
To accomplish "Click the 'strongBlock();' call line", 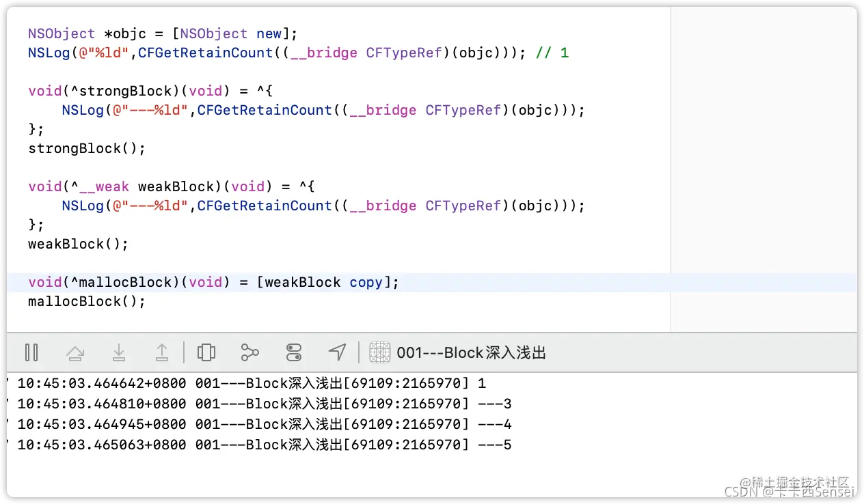I will click(x=87, y=148).
